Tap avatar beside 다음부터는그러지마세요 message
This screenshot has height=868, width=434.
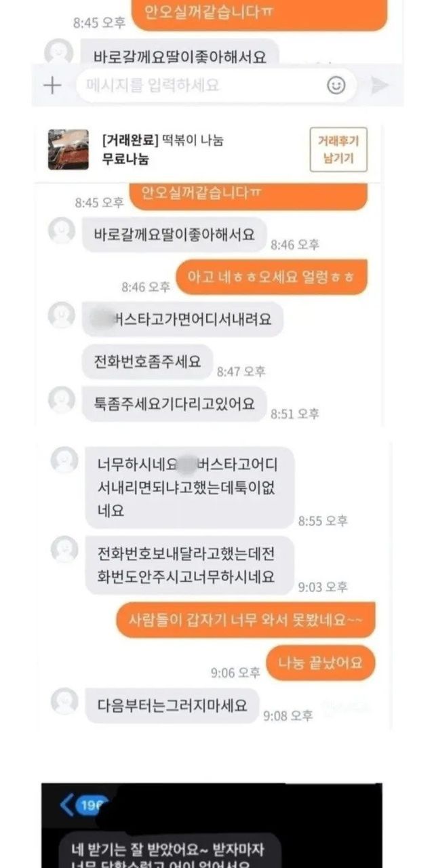(64, 701)
